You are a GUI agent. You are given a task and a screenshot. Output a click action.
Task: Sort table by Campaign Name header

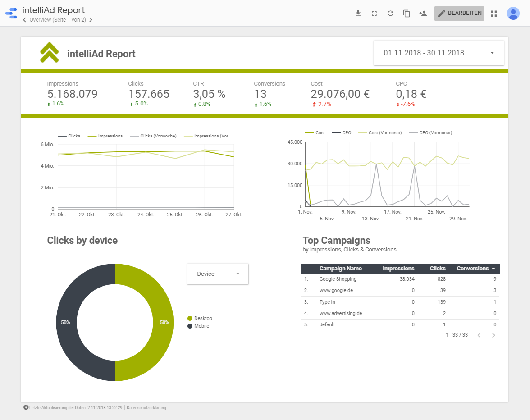[x=340, y=269]
